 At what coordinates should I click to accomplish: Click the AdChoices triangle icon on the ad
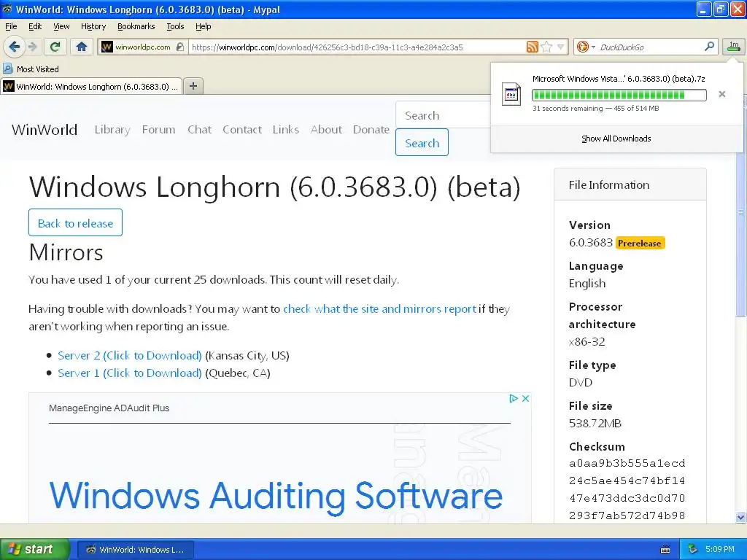coord(514,399)
